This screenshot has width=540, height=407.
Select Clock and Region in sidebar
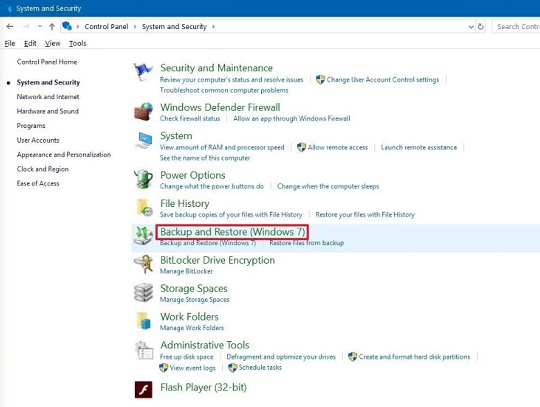43,169
